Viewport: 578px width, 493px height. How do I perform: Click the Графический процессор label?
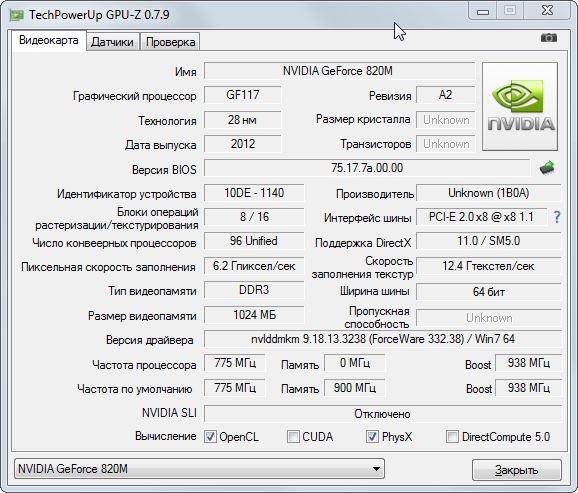pyautogui.click(x=135, y=96)
